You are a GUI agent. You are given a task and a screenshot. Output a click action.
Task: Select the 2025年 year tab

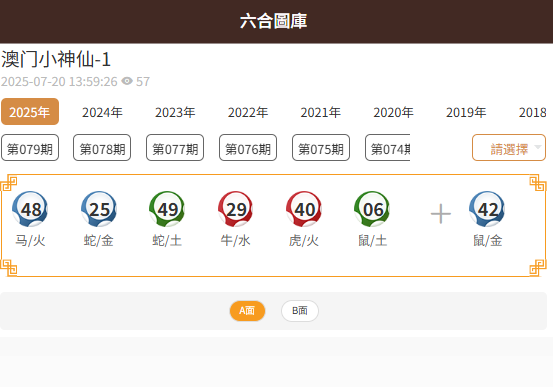(30, 112)
